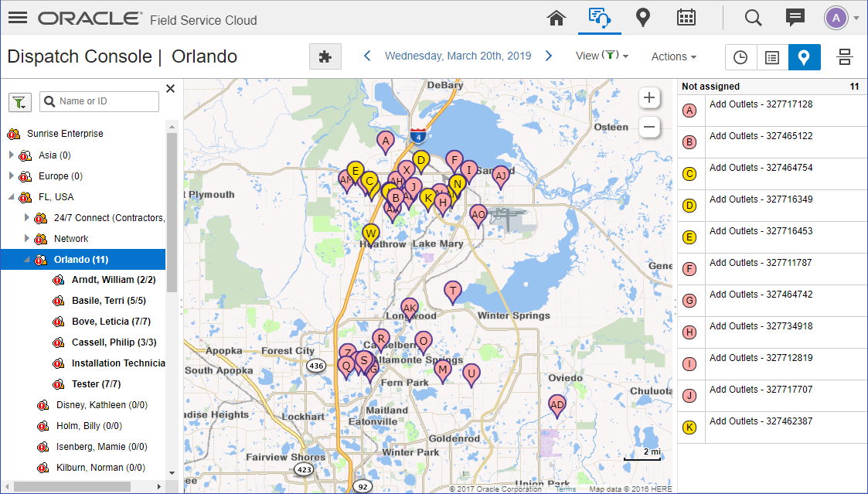Toggle the split panel layout icon
The height and width of the screenshot is (494, 868).
[x=844, y=56]
